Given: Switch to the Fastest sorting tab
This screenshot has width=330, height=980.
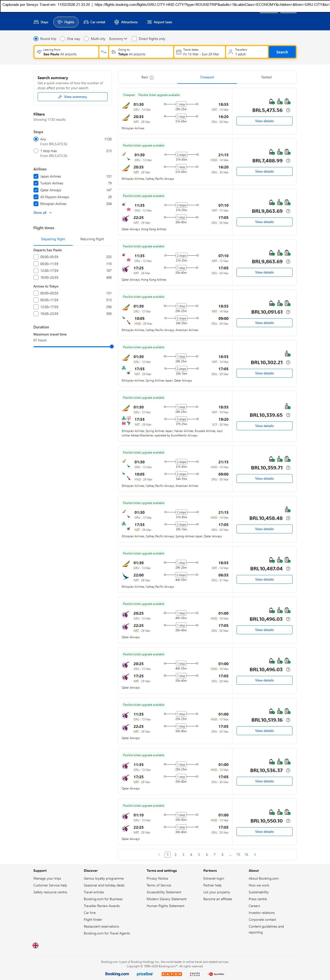Looking at the screenshot, I should (x=266, y=77).
